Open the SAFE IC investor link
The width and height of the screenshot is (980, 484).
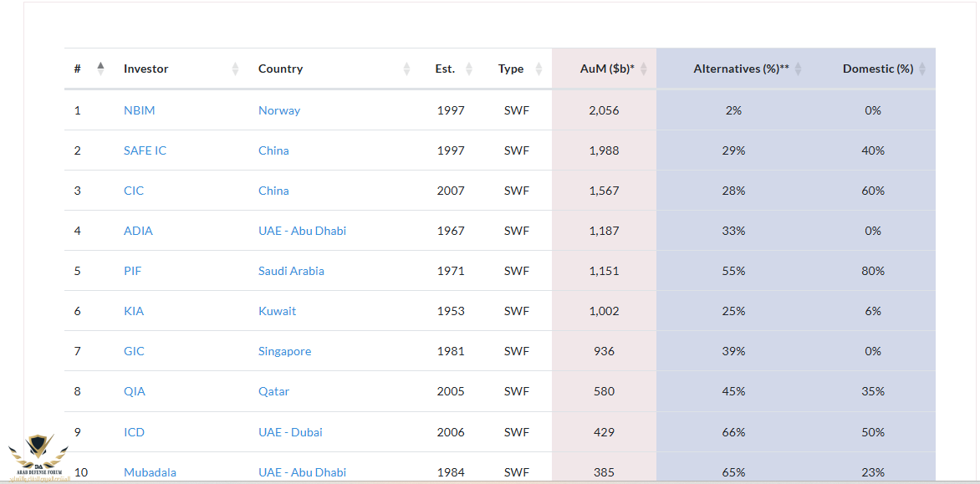(145, 150)
